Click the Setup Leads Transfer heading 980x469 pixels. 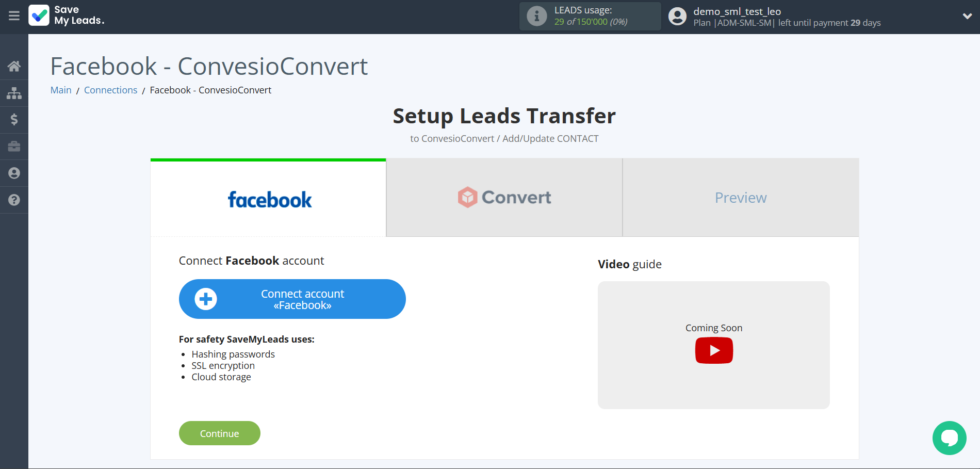[504, 116]
